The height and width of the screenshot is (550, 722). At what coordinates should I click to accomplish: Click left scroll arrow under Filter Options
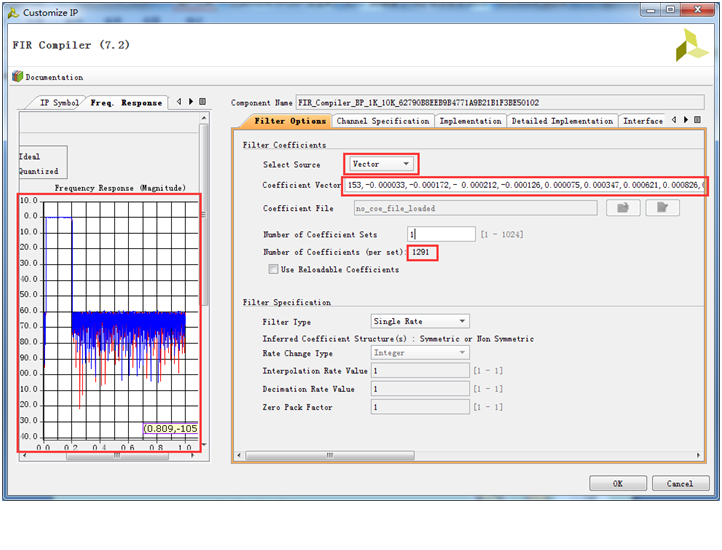click(239, 455)
